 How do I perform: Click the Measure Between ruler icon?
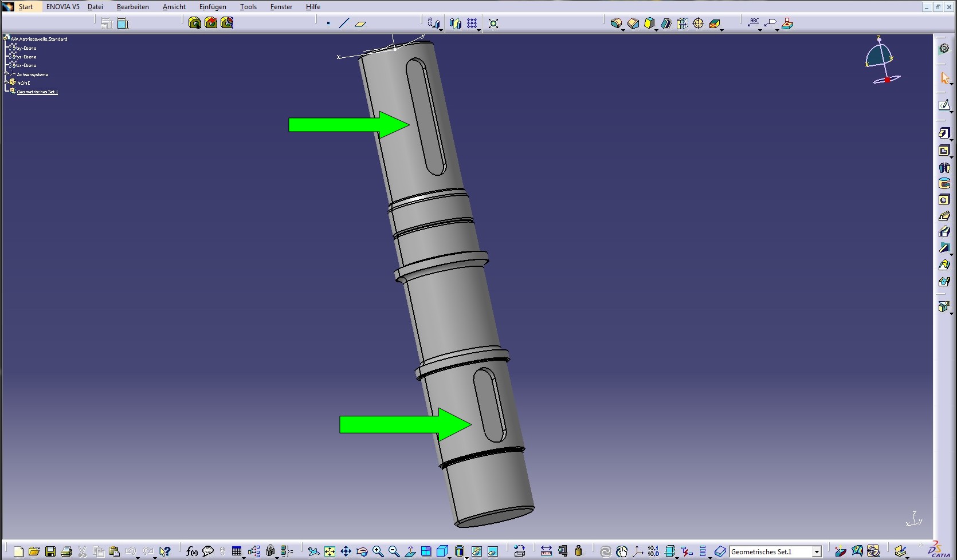click(546, 551)
